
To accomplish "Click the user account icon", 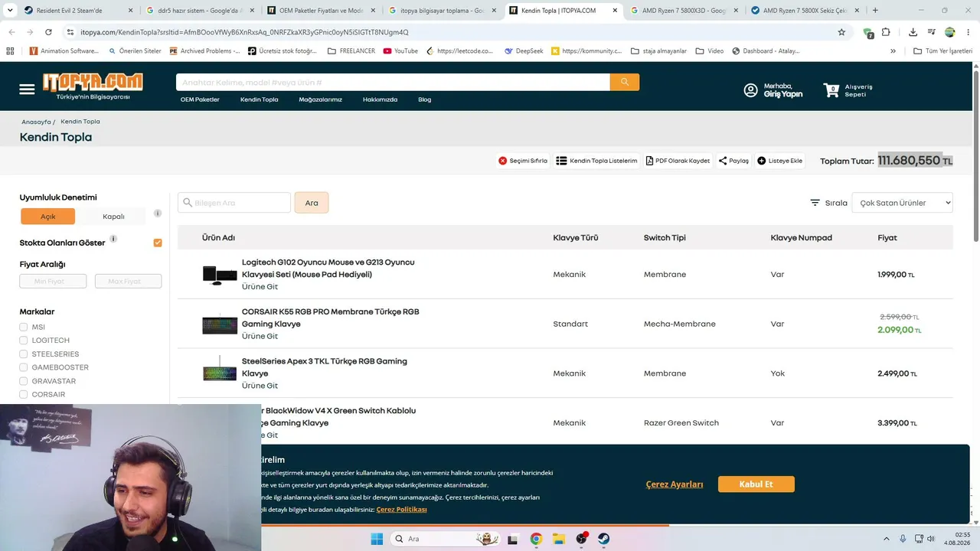I will coord(750,90).
